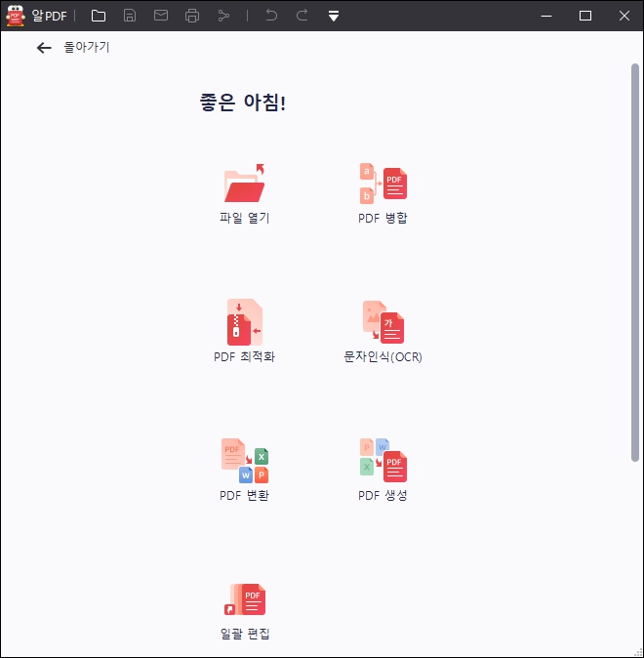Go back with the left arrow icon

pos(44,48)
